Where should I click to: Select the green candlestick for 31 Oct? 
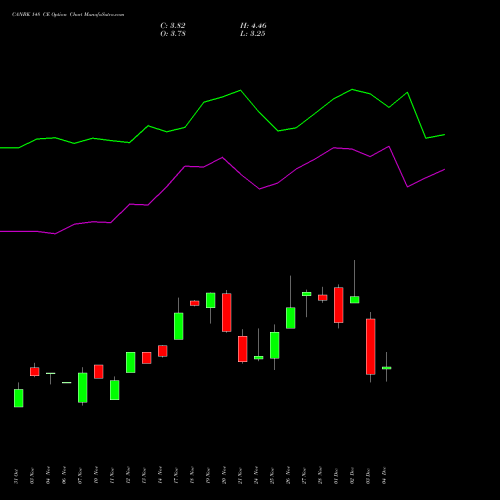[19, 398]
